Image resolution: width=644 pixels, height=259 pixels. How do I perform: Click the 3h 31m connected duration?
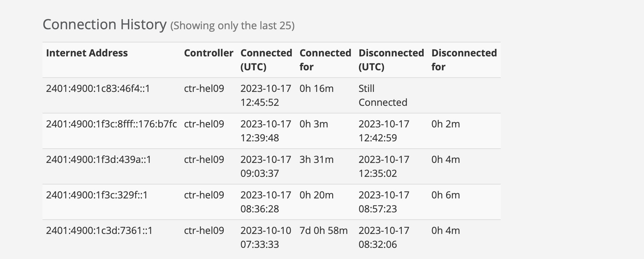pos(316,160)
